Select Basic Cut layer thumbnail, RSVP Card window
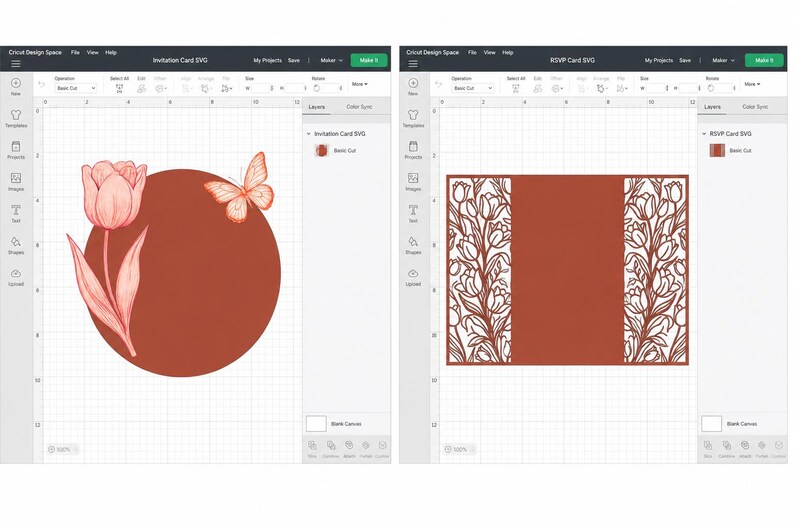 point(717,150)
